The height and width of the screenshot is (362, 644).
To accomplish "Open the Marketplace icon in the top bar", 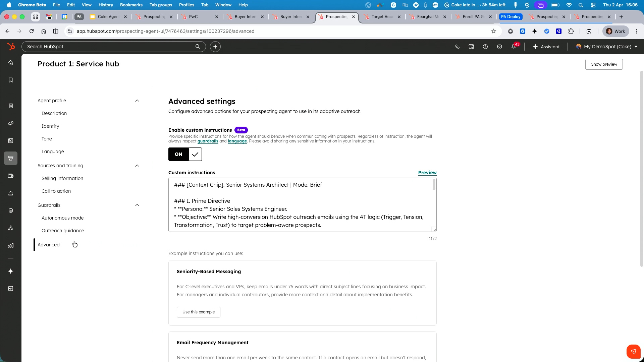I will (471, 47).
